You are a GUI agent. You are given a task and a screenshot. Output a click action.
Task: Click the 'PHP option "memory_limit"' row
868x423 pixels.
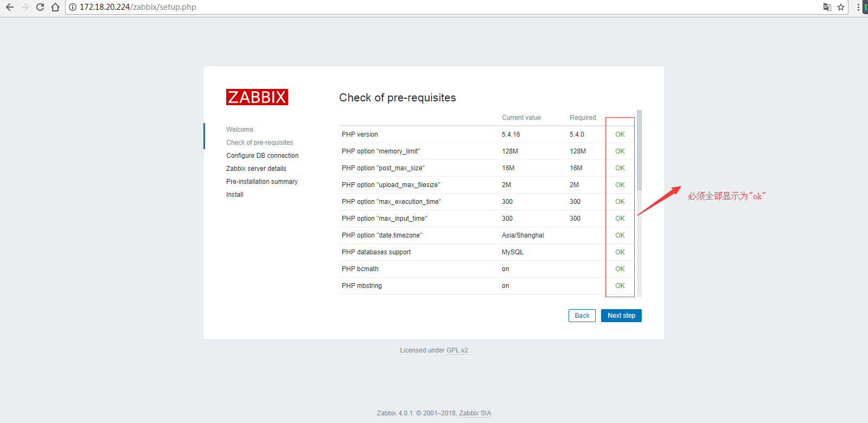click(x=488, y=151)
